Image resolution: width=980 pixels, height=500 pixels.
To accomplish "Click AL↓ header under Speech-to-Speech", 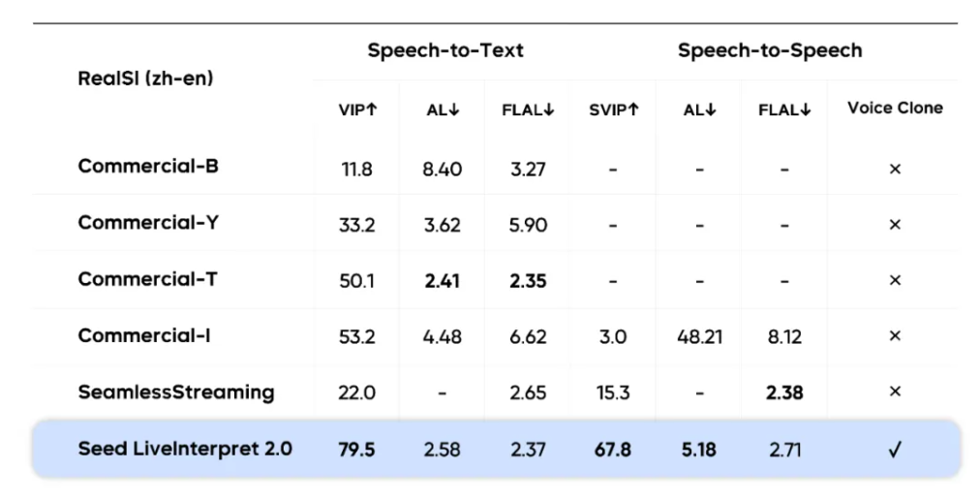I will (x=699, y=110).
